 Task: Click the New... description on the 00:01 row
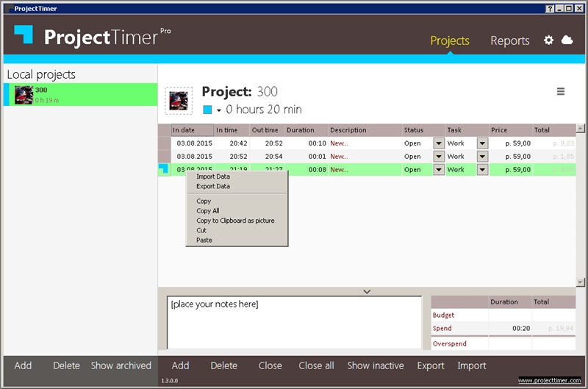coord(339,157)
